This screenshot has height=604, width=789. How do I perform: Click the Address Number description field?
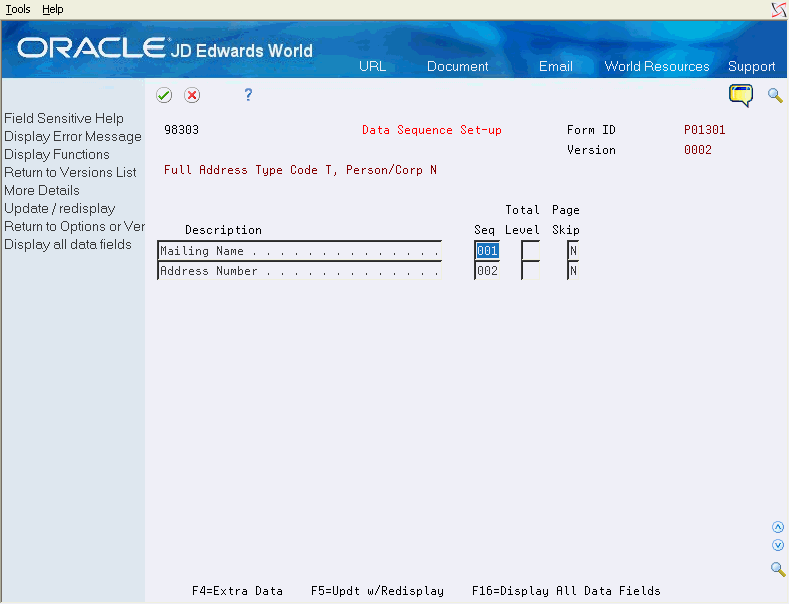tap(300, 271)
